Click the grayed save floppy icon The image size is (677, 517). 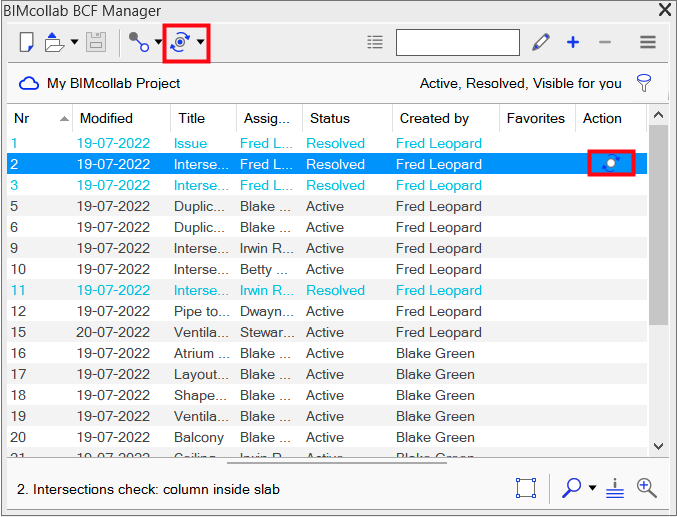coord(96,42)
